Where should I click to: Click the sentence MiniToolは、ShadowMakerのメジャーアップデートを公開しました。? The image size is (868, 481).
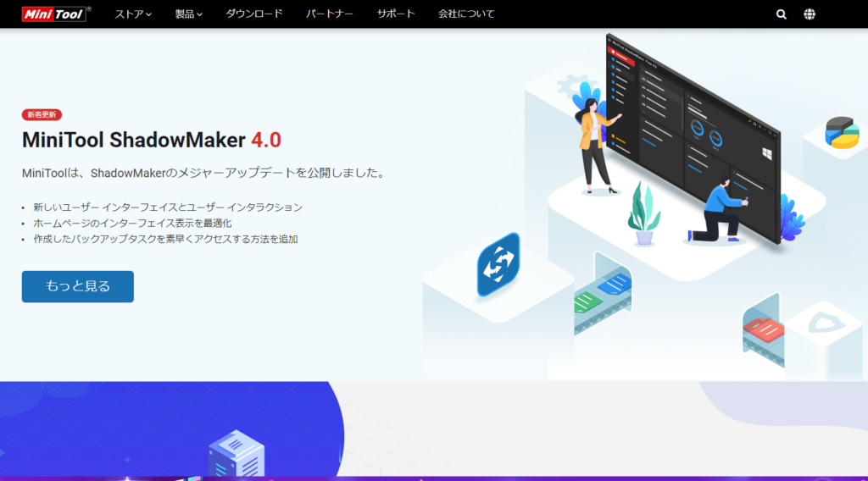tap(204, 173)
